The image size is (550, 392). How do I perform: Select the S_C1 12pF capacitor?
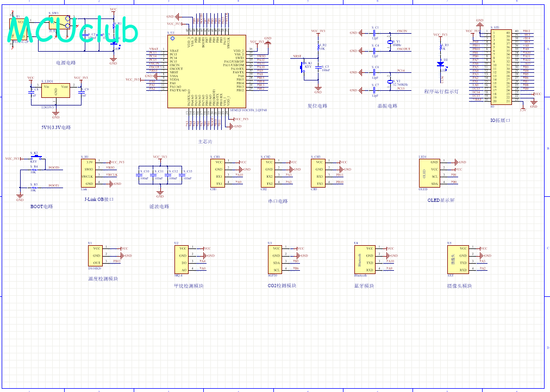[x=374, y=33]
